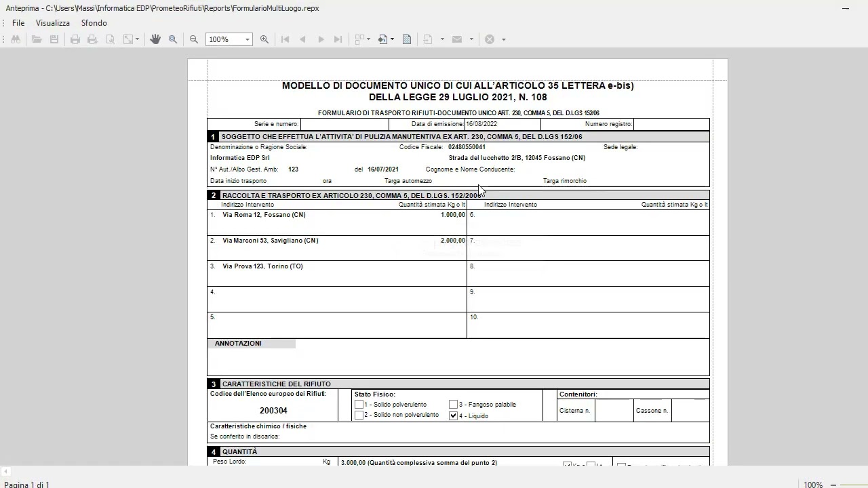Go to the first page

click(x=285, y=39)
